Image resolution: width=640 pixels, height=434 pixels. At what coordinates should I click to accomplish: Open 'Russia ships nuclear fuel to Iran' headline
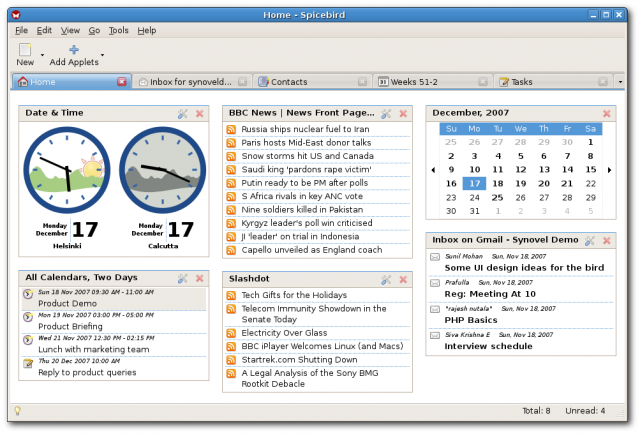pos(305,129)
